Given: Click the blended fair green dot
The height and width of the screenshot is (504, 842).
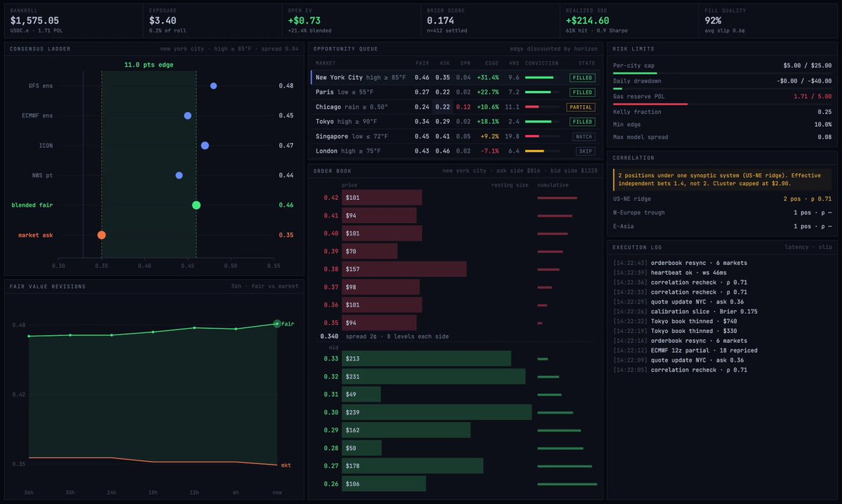Looking at the screenshot, I should point(196,205).
